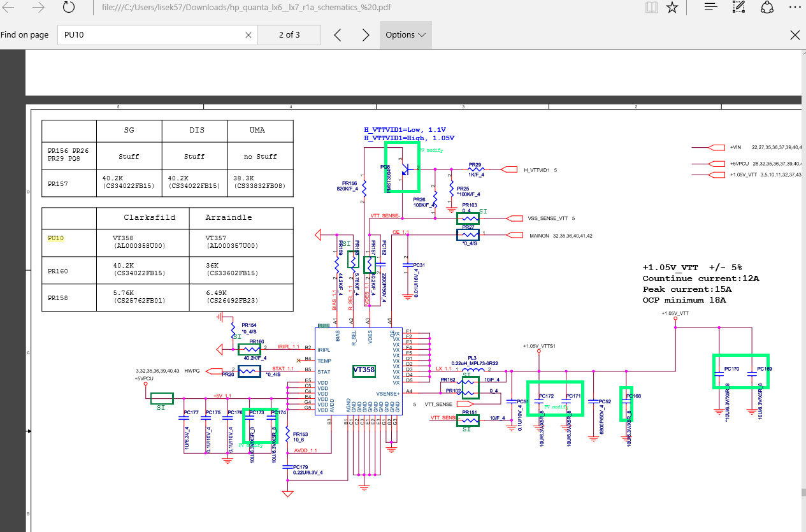Image resolution: width=806 pixels, height=532 pixels.
Task: Click the VT357 cell in the table
Action: [x=216, y=237]
